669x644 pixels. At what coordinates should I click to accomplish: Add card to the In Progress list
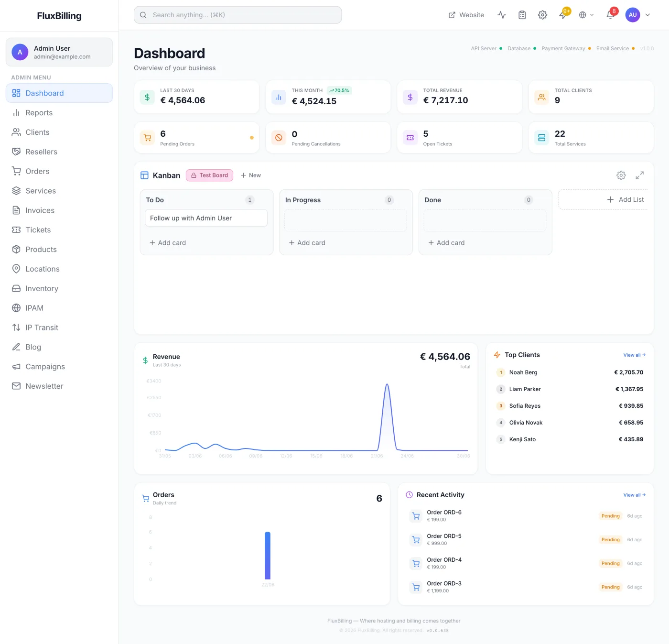(x=307, y=243)
